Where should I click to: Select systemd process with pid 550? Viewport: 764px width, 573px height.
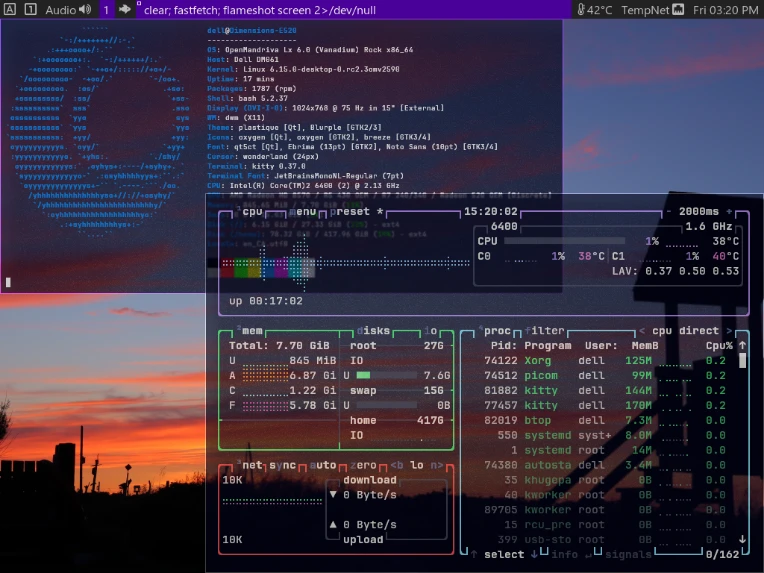point(605,435)
